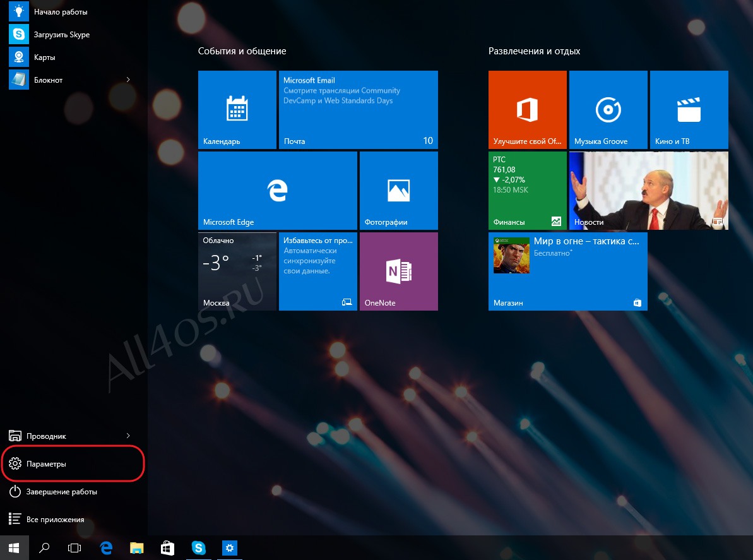The width and height of the screenshot is (753, 560).
Task: Open the Музыка Groove tile
Action: [x=608, y=109]
